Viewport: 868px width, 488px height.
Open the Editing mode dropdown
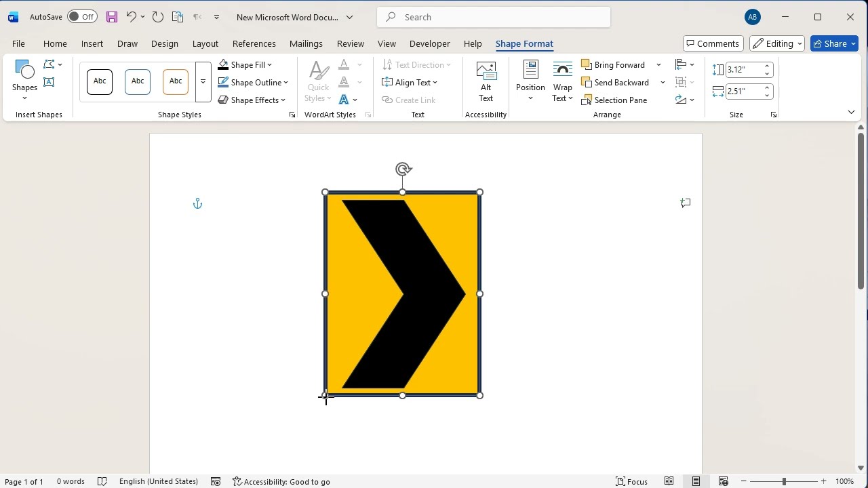(x=777, y=43)
